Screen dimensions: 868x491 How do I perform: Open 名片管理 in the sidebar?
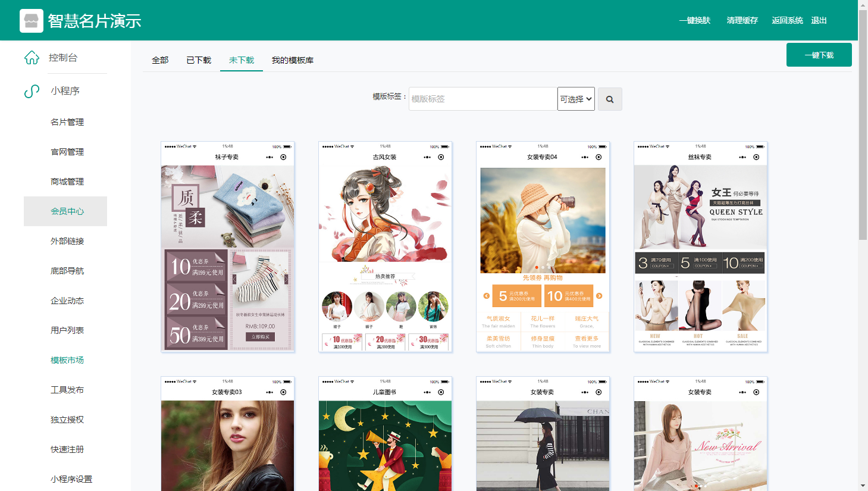coord(67,122)
